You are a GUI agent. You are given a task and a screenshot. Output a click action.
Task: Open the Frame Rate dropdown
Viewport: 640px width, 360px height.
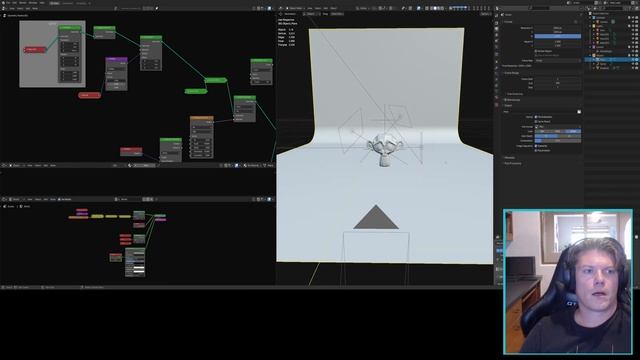558,60
